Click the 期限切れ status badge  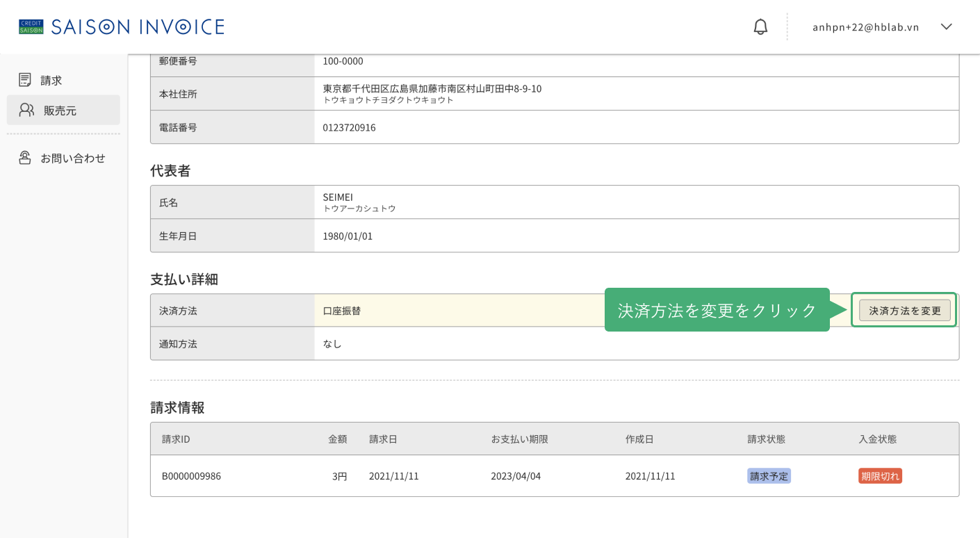tap(880, 476)
